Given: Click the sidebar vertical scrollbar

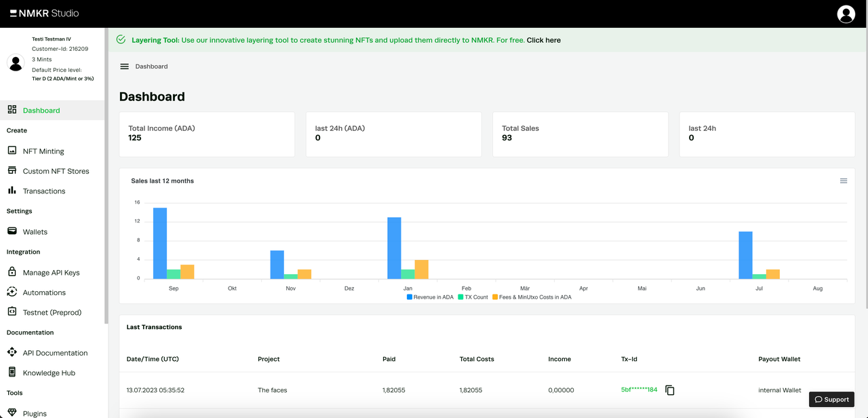Looking at the screenshot, I should [106, 176].
